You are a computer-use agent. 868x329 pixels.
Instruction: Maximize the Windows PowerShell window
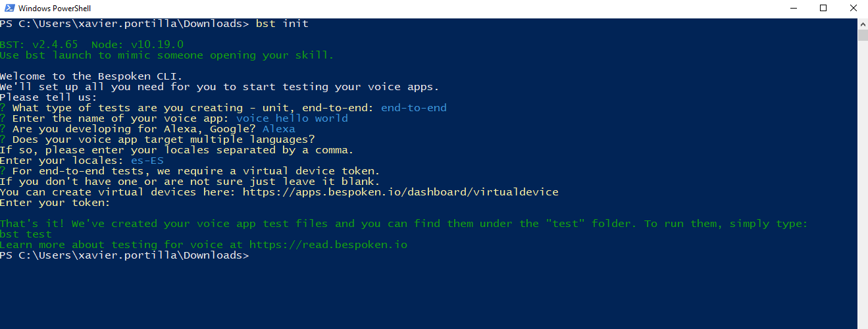click(823, 9)
